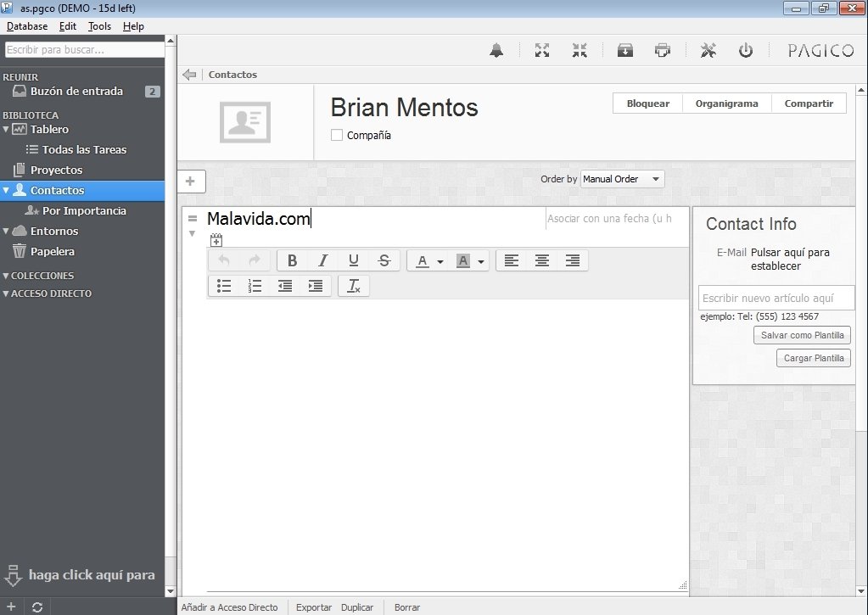Open the Order by dropdown
This screenshot has height=615, width=868.
click(622, 179)
